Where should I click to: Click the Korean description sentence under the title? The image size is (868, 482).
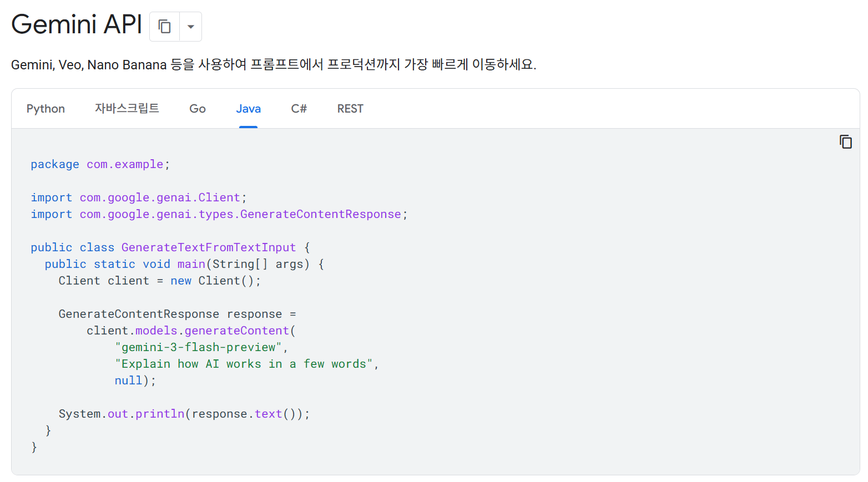[x=274, y=64]
